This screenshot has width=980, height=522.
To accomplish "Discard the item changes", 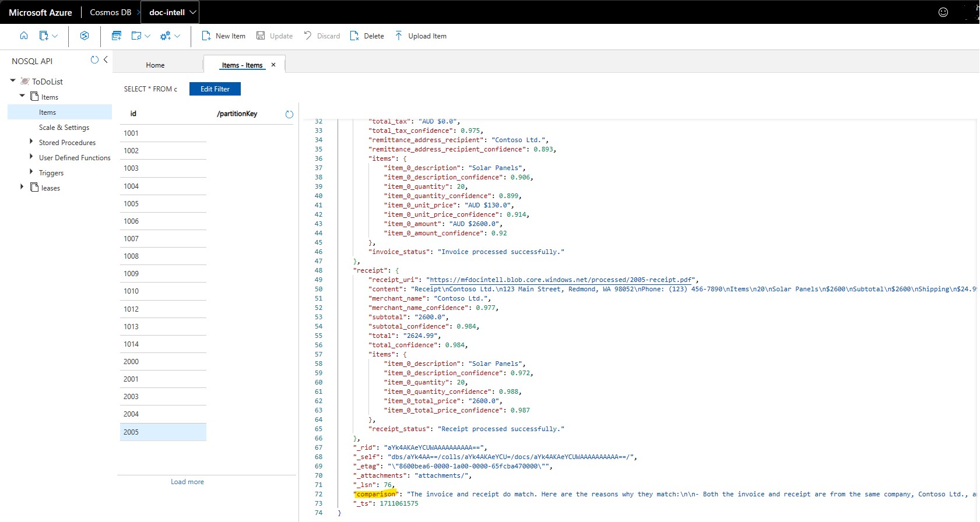I will [x=322, y=36].
